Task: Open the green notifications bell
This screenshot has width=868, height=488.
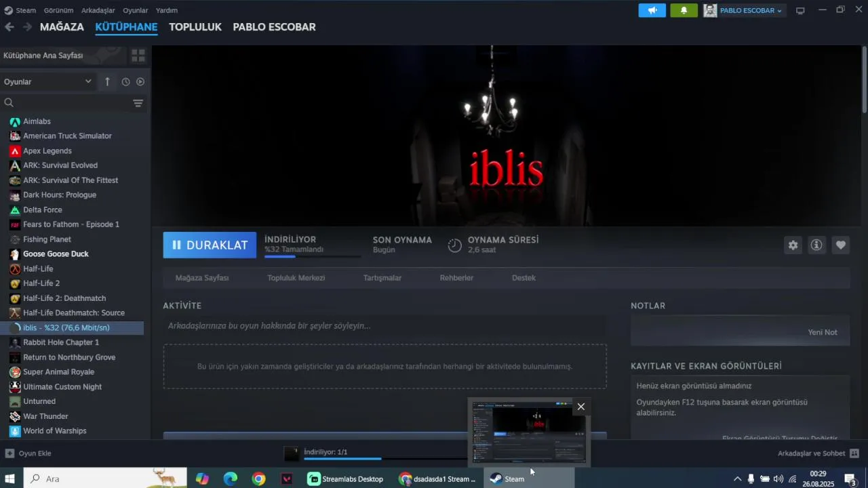Action: click(x=684, y=10)
